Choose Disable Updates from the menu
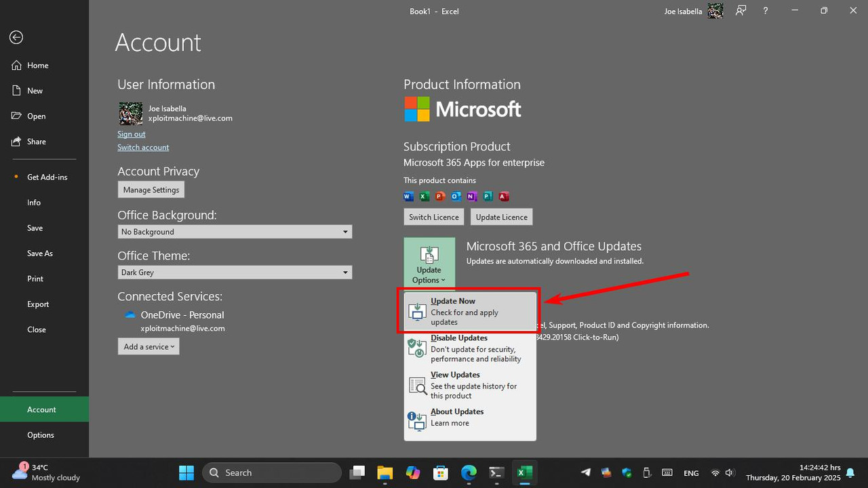The height and width of the screenshot is (488, 868). [x=470, y=348]
